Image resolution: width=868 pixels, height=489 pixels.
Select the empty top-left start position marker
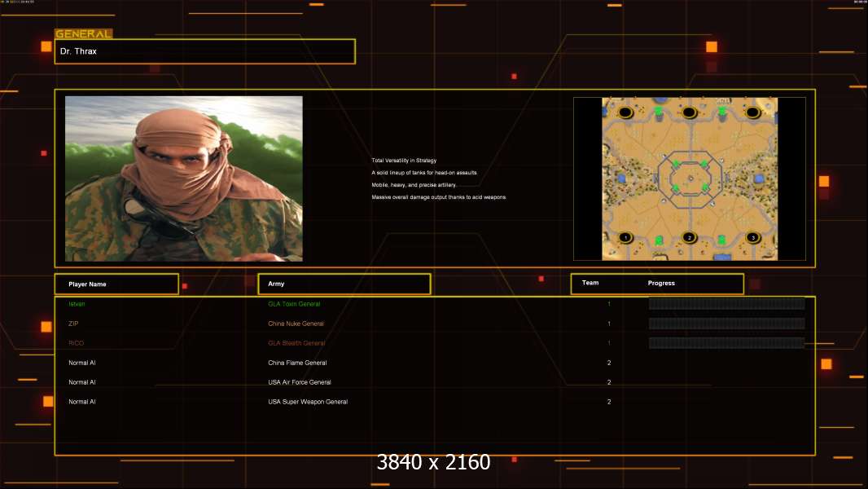[625, 112]
